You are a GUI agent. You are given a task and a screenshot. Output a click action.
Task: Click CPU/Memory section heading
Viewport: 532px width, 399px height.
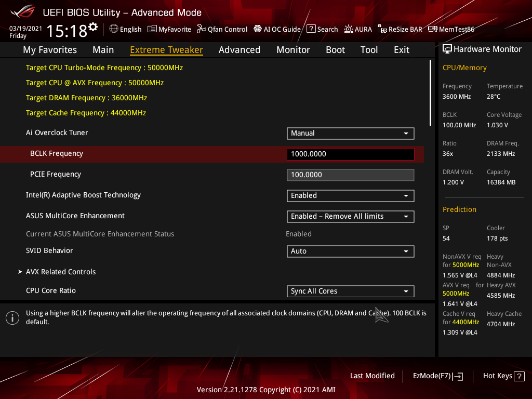pyautogui.click(x=464, y=68)
